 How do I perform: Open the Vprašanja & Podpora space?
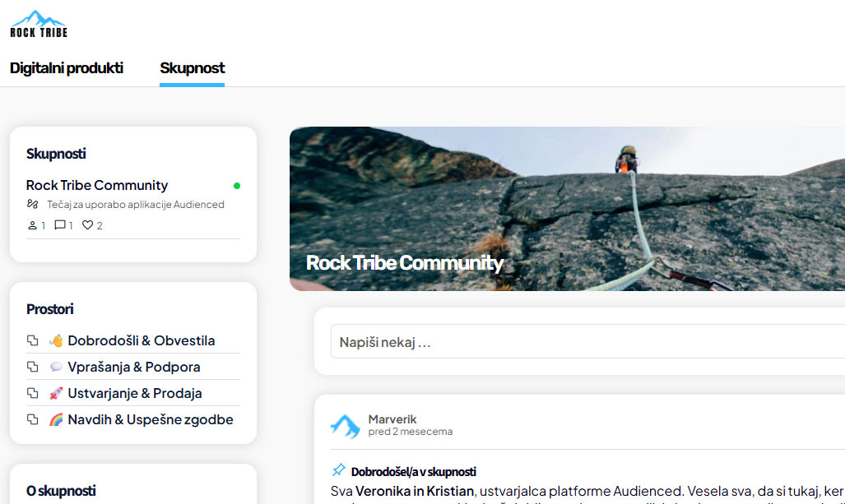point(134,368)
